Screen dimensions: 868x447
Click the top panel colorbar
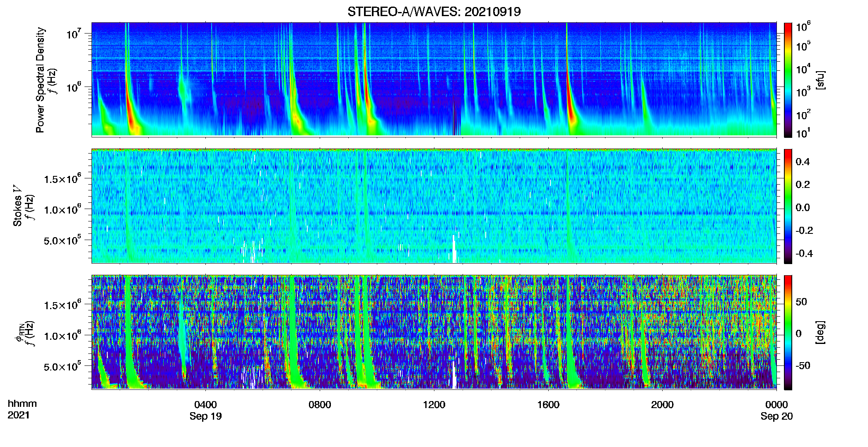tap(788, 80)
